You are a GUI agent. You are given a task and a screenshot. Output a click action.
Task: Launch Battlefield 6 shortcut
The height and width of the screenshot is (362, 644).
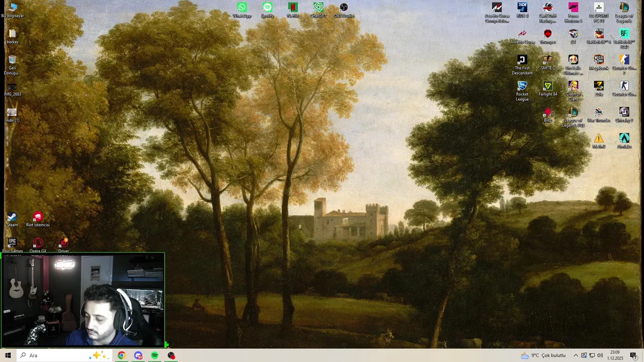pos(598,37)
